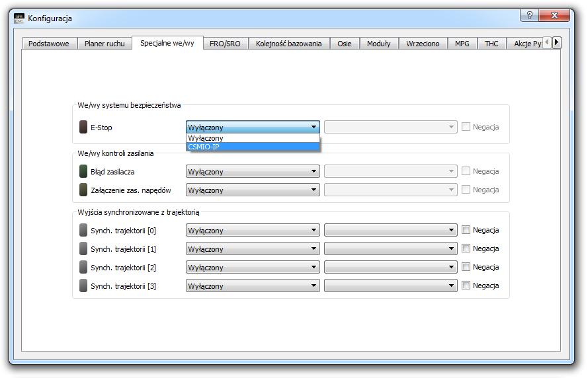This screenshot has width=588, height=378.
Task: Open Synch. trajektorii [1] source dropdown
Action: [253, 248]
